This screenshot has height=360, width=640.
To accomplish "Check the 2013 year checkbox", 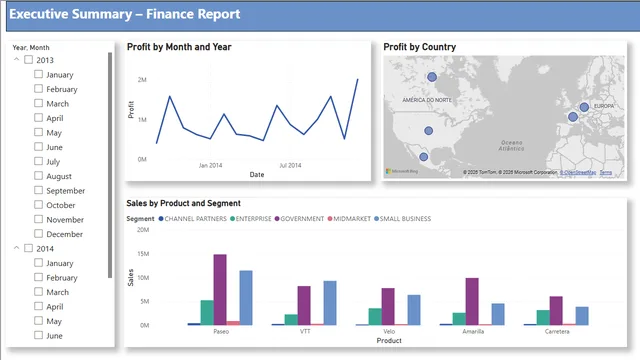I will click(29, 60).
